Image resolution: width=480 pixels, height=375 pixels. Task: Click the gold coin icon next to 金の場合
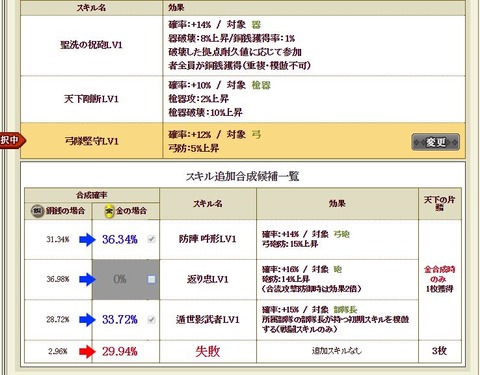click(x=109, y=211)
